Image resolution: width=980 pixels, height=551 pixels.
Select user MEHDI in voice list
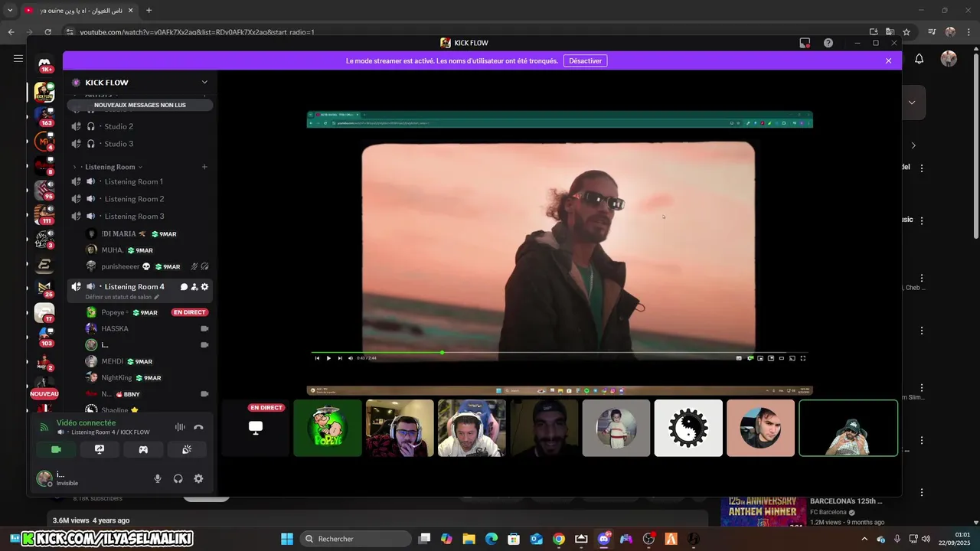click(x=112, y=361)
